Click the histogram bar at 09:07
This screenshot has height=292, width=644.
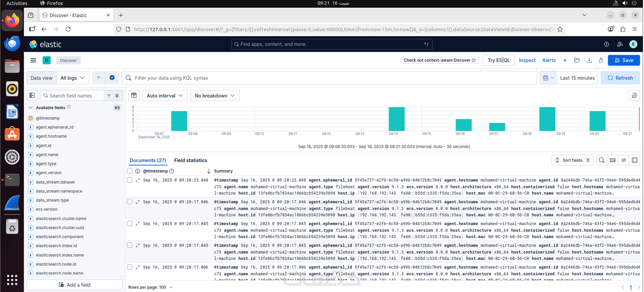[x=179, y=121]
